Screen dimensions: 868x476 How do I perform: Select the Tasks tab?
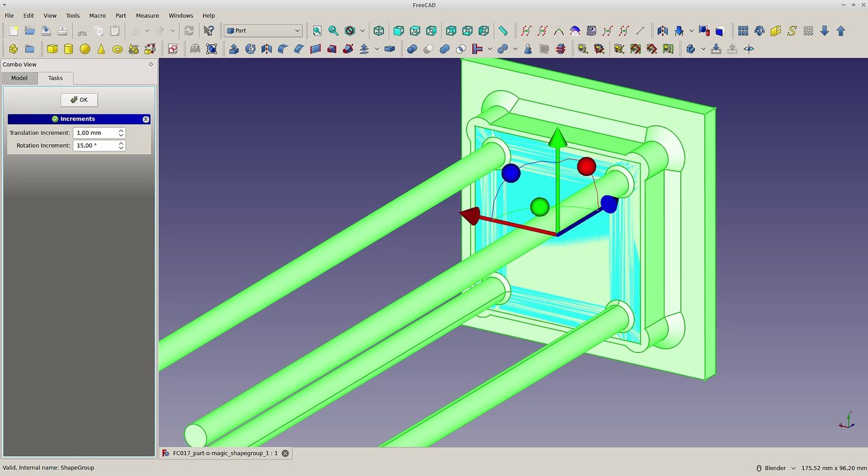tap(55, 78)
